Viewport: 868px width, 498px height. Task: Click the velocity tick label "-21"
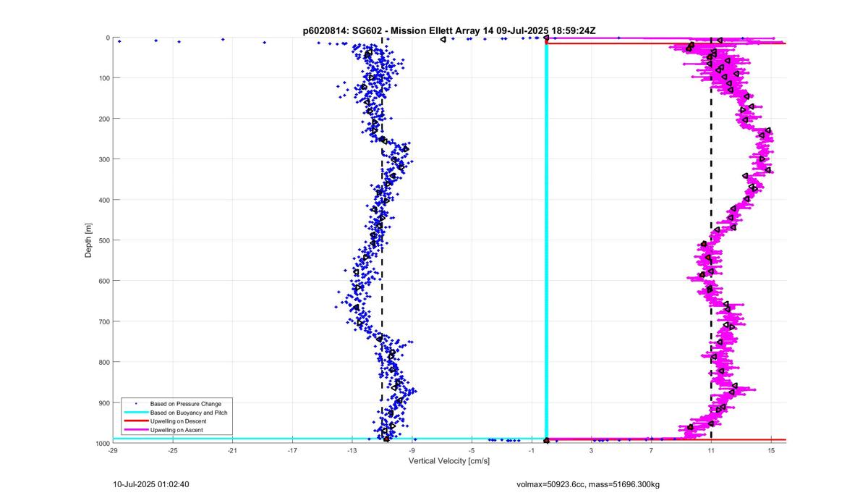tap(232, 450)
